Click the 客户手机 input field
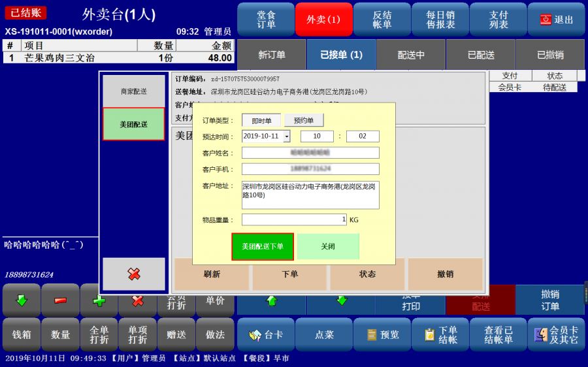The width and height of the screenshot is (588, 367). [310, 168]
